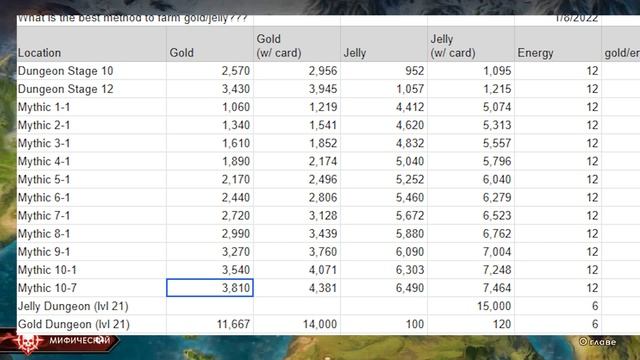
Task: Select the Mythic 10-7 cell
Action: click(x=91, y=288)
